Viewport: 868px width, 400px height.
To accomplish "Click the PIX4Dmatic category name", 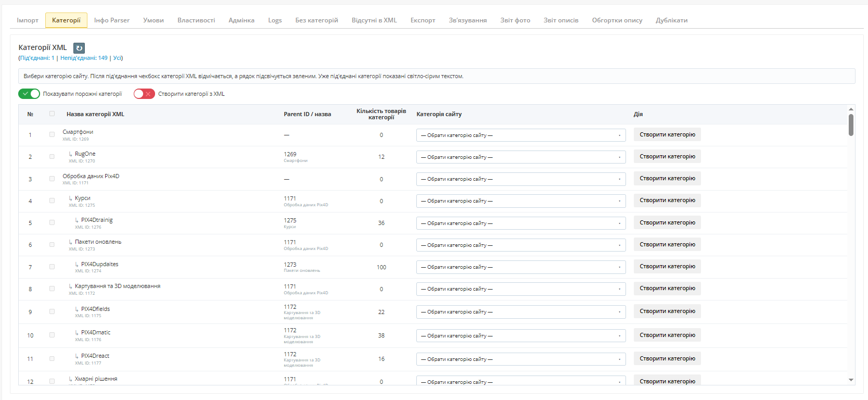I will (96, 332).
